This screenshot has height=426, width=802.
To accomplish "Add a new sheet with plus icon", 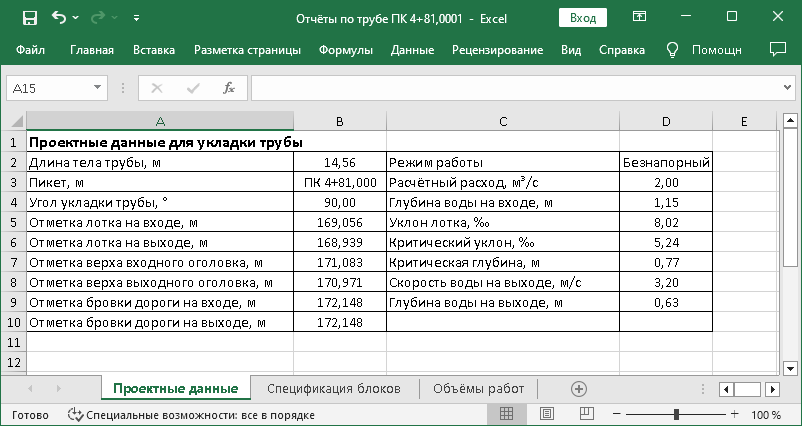I will (578, 389).
